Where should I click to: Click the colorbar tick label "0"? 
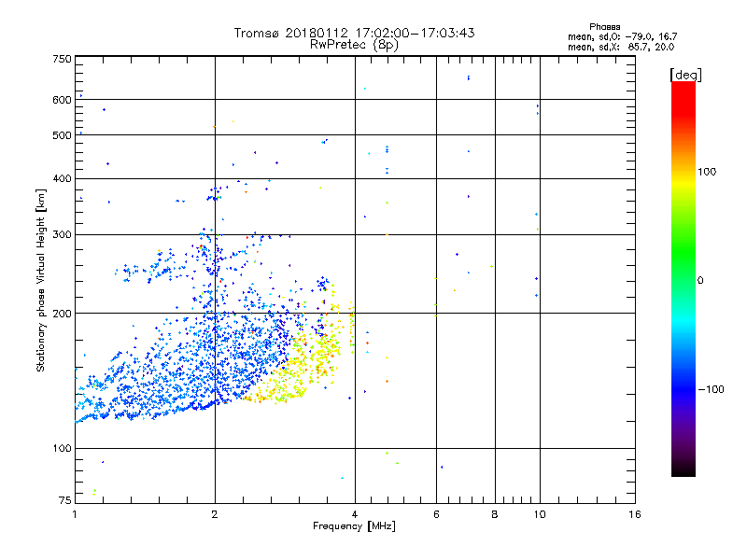click(x=700, y=281)
